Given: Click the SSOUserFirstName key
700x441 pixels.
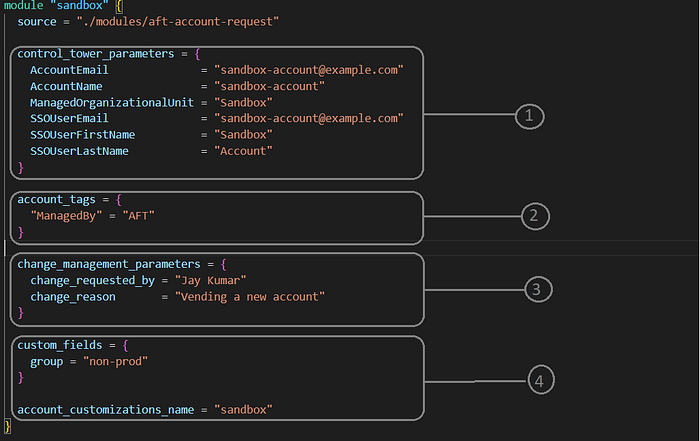Looking at the screenshot, I should click(83, 135).
